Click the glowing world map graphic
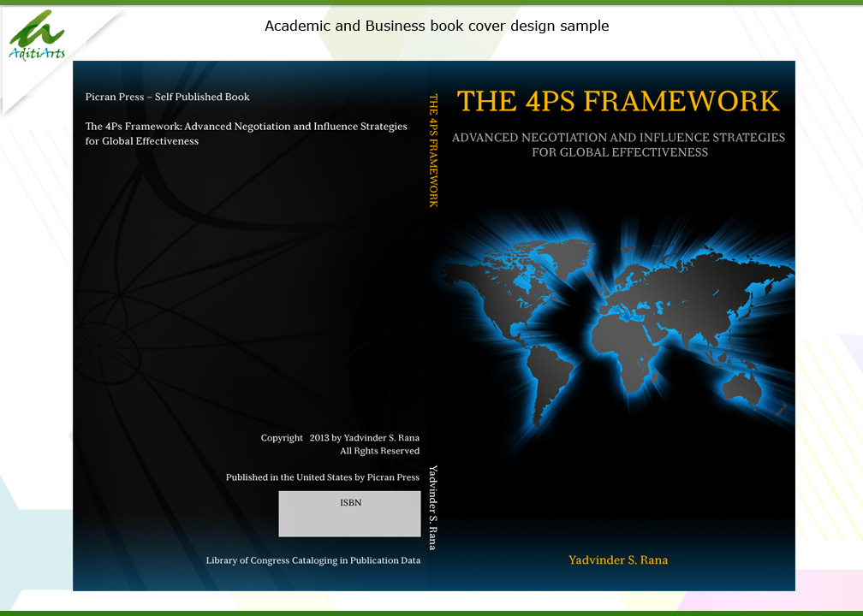The width and height of the screenshot is (863, 616). [x=616, y=330]
